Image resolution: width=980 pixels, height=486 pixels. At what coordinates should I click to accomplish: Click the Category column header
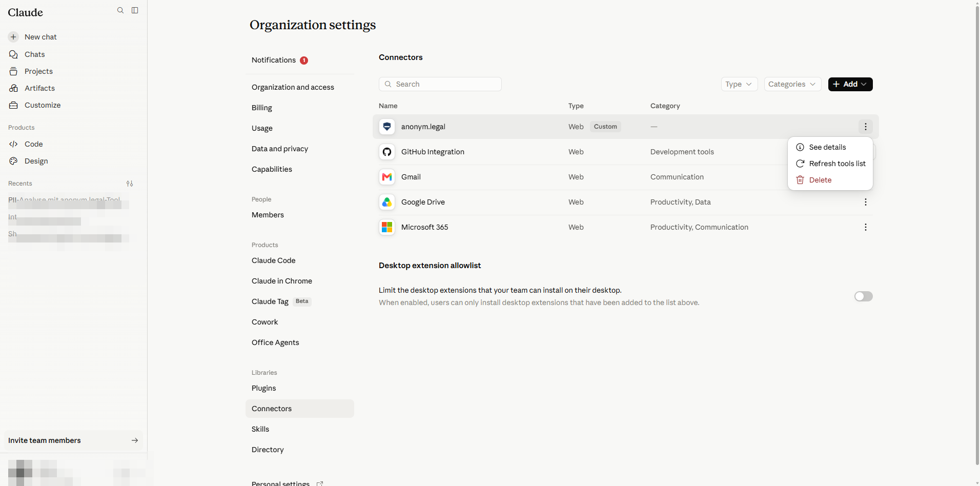pos(665,106)
